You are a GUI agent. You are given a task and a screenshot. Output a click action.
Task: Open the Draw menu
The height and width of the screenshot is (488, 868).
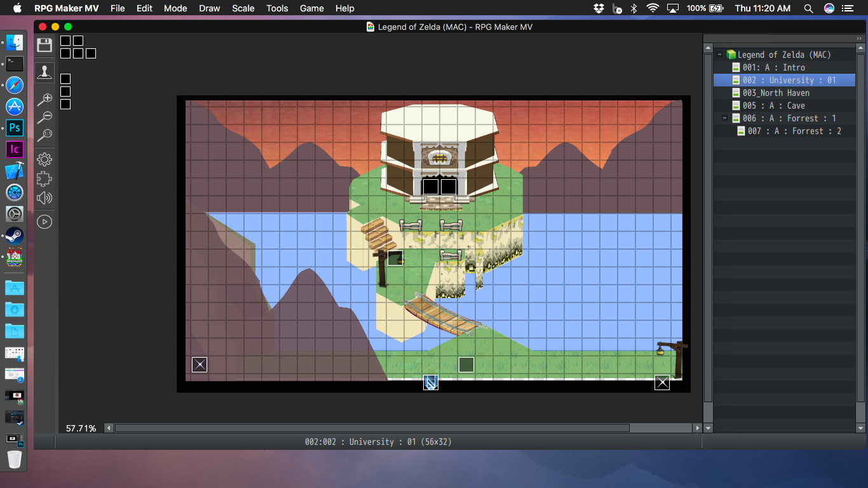point(210,8)
